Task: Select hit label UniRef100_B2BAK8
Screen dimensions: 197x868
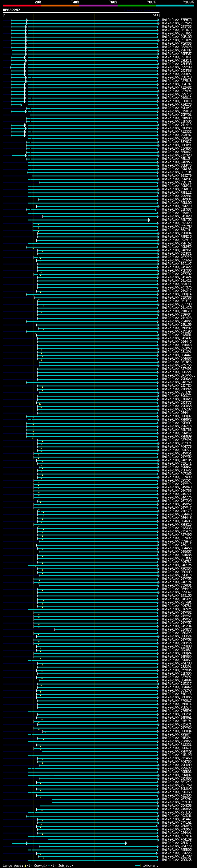Action: (177, 101)
